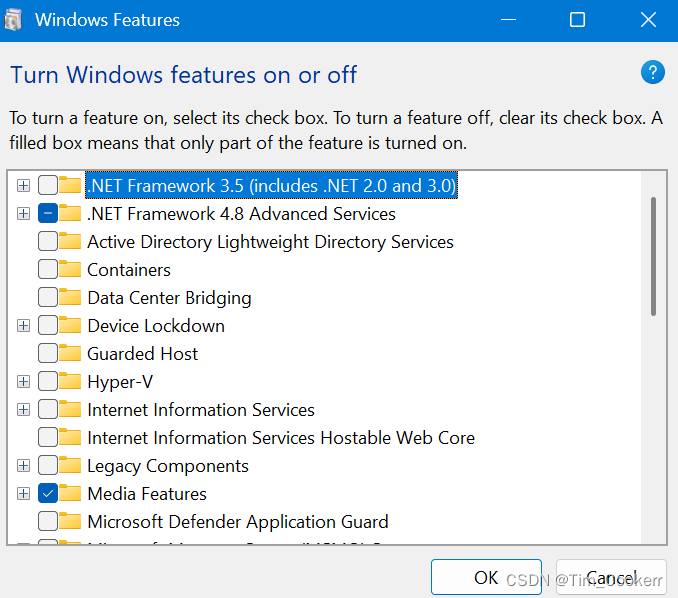Select Internet Information Services Hostable Web Core label
This screenshot has height=598, width=678.
[281, 438]
